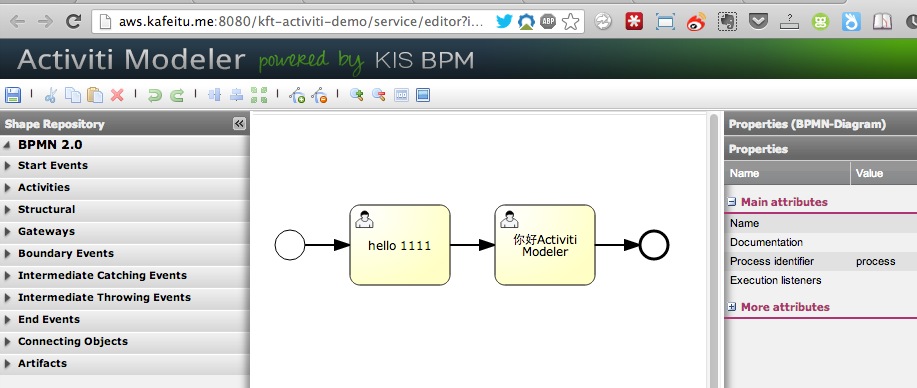This screenshot has height=388, width=917.
Task: Click the Process identifier property label
Action: [x=772, y=261]
